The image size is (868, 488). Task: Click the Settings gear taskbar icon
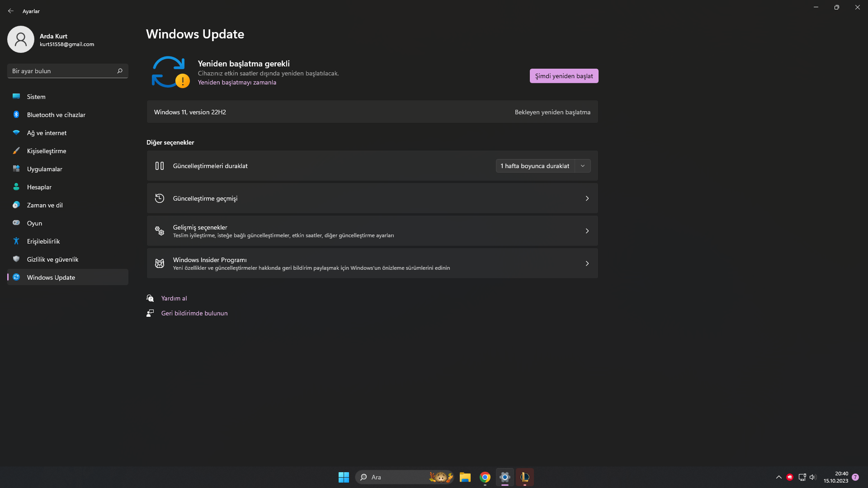tap(505, 477)
